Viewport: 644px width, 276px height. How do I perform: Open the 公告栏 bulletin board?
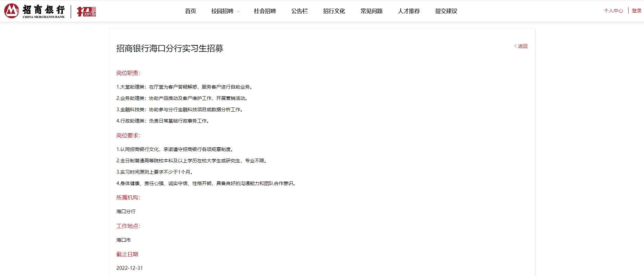pyautogui.click(x=299, y=11)
